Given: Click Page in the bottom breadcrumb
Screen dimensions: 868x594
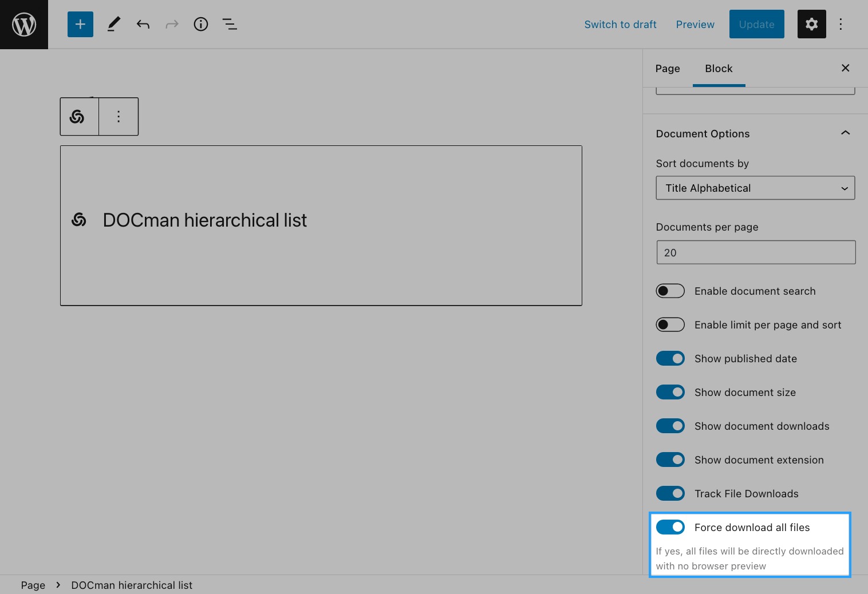Looking at the screenshot, I should (33, 585).
